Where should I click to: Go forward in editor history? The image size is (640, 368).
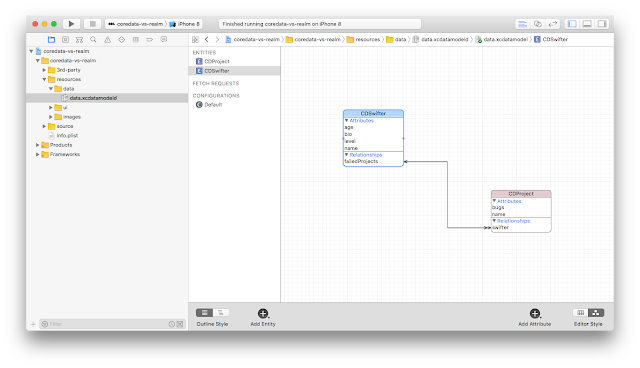pos(217,40)
